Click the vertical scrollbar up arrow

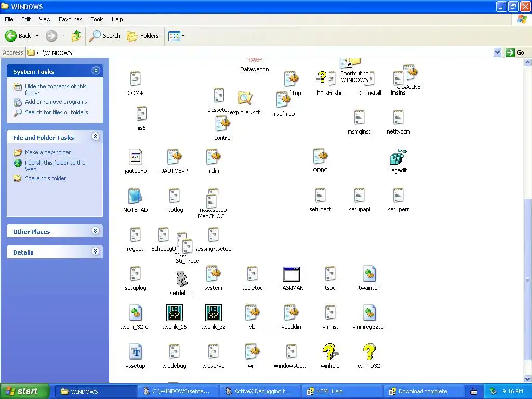click(528, 62)
